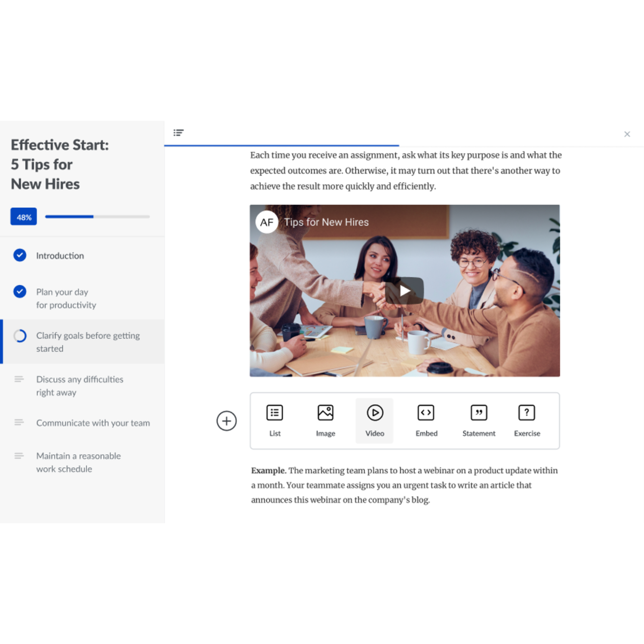
Task: Toggle the table of contents outline icon
Action: (179, 133)
